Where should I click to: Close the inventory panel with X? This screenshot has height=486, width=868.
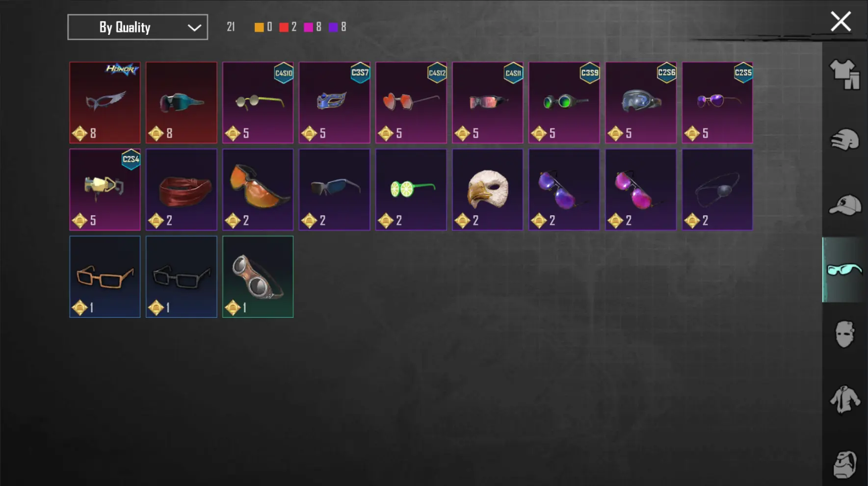tap(841, 22)
